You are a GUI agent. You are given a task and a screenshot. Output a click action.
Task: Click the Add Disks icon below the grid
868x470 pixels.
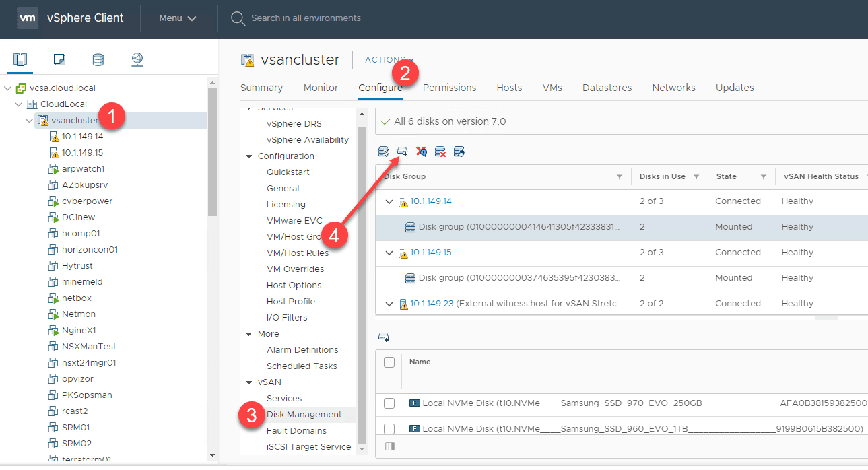384,336
